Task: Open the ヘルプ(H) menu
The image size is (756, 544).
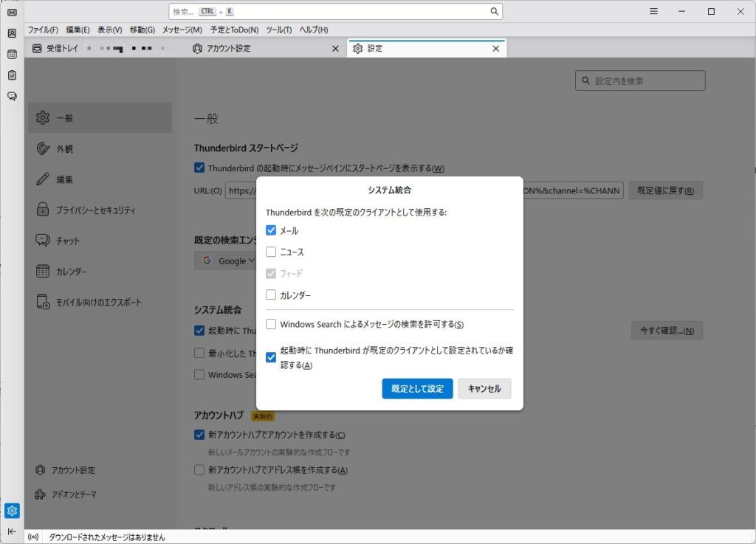Action: click(x=314, y=30)
